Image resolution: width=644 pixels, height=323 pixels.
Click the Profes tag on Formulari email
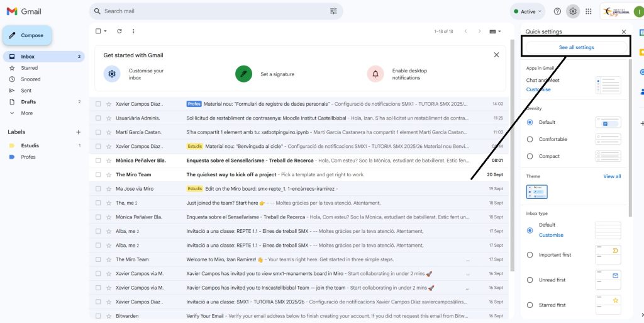coord(194,104)
